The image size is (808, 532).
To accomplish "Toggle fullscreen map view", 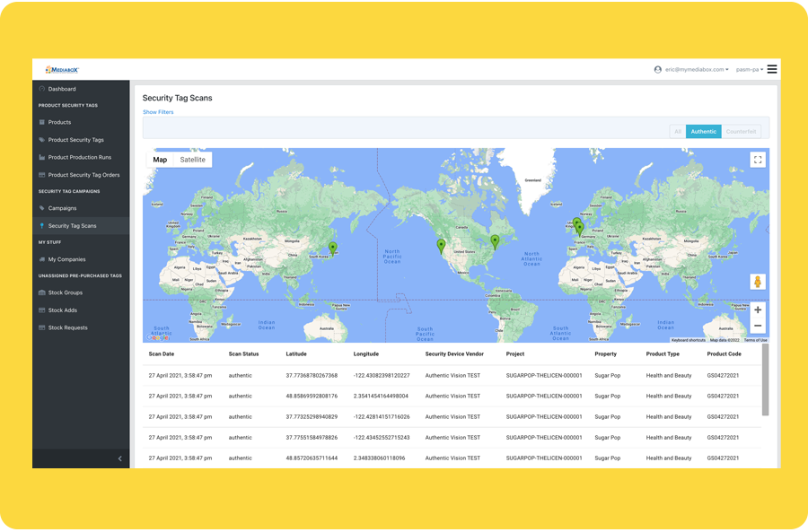I will [758, 160].
